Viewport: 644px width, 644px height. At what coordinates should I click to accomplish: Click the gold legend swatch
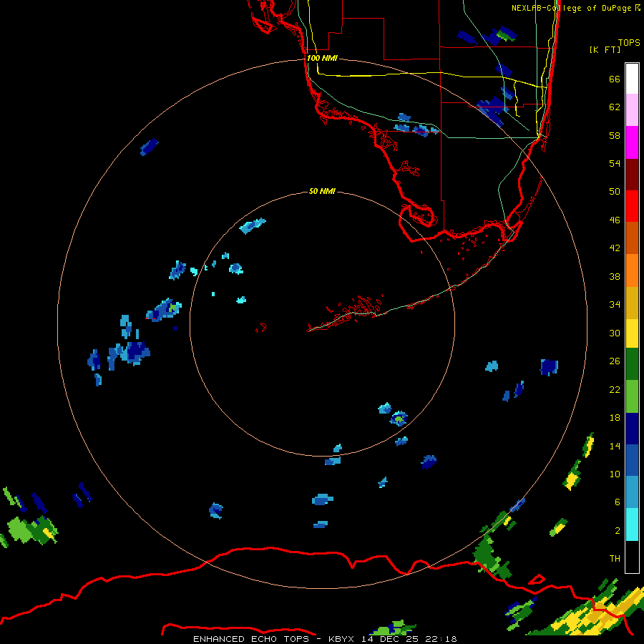tap(632, 303)
